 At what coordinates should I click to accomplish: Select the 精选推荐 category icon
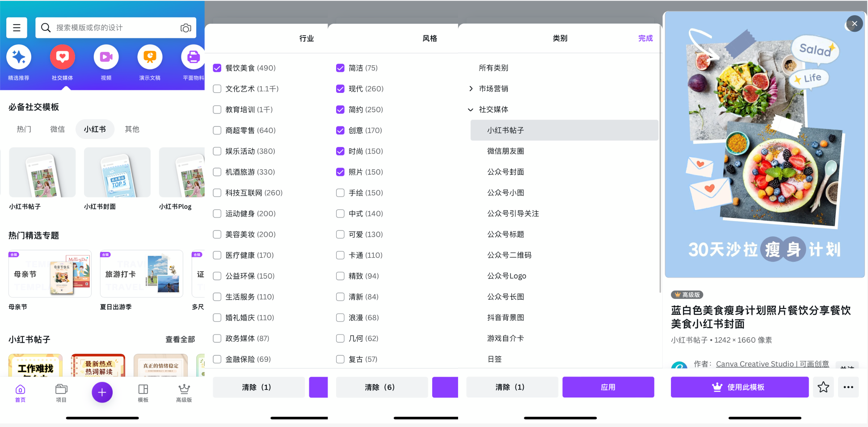[18, 57]
